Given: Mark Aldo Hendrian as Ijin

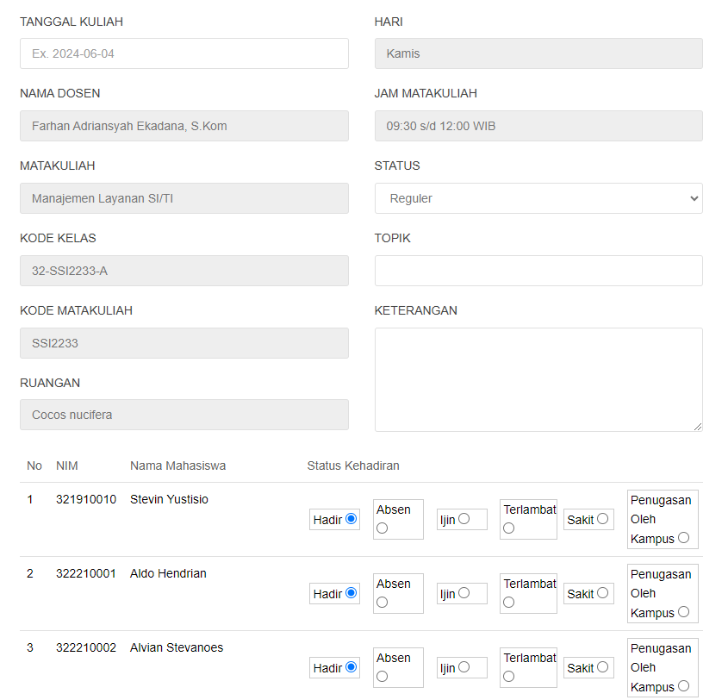Looking at the screenshot, I should 464,593.
